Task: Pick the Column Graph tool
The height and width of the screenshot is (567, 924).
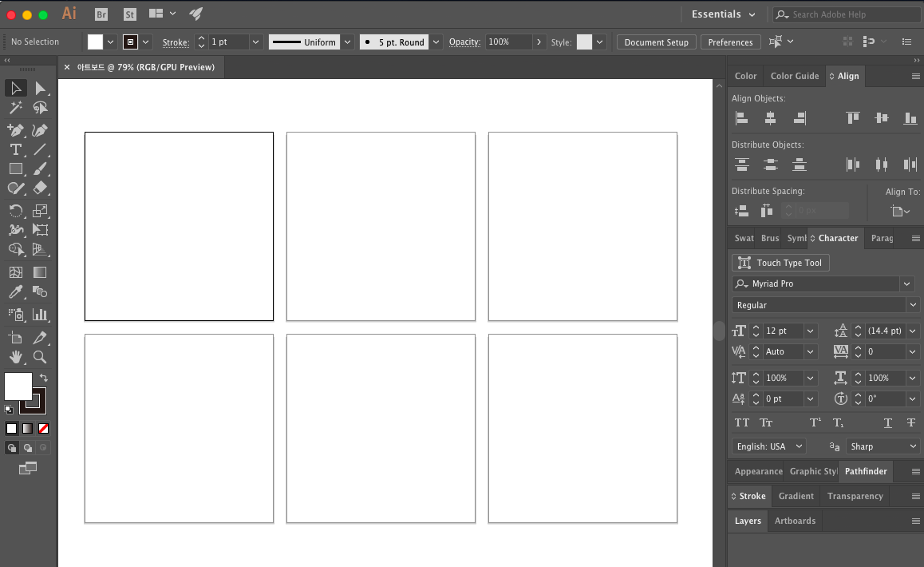Action: (x=40, y=315)
